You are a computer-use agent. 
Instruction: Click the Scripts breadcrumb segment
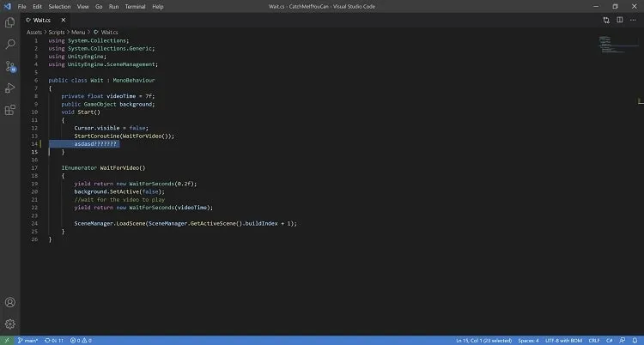pos(57,32)
